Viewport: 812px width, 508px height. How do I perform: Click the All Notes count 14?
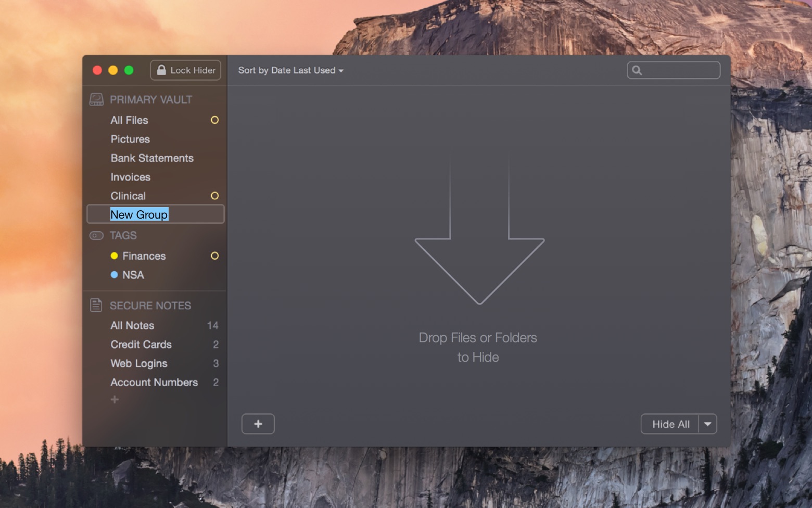click(x=213, y=325)
